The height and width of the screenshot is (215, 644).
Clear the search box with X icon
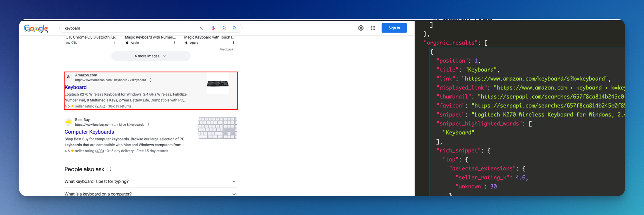(x=201, y=28)
